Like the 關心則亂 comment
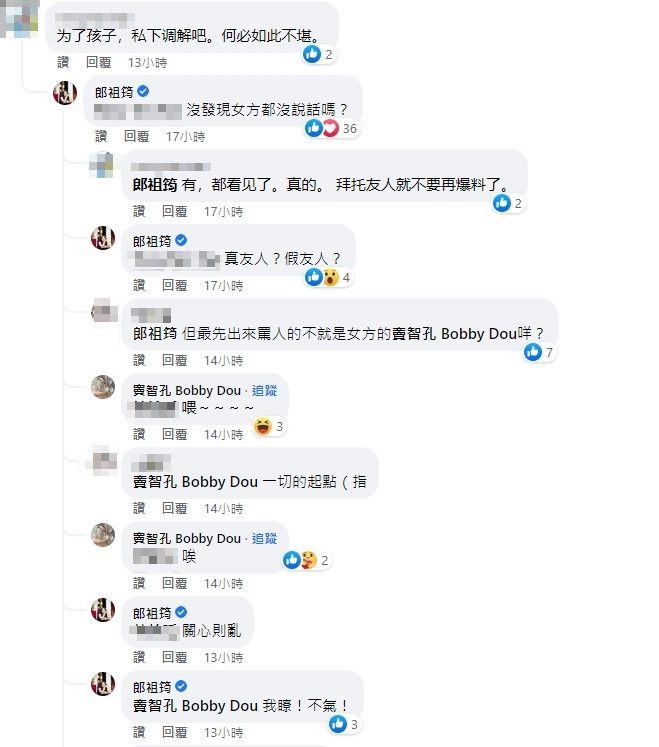The image size is (659, 747). (x=139, y=657)
